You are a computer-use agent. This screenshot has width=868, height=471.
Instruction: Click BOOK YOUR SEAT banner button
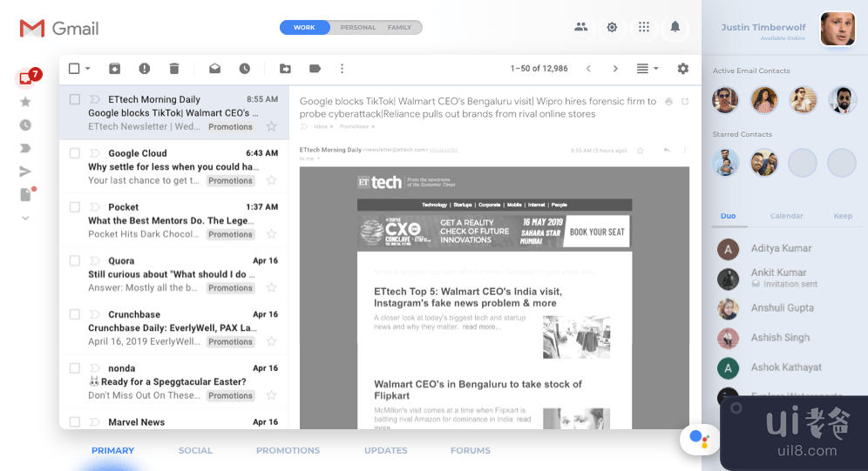pos(597,232)
